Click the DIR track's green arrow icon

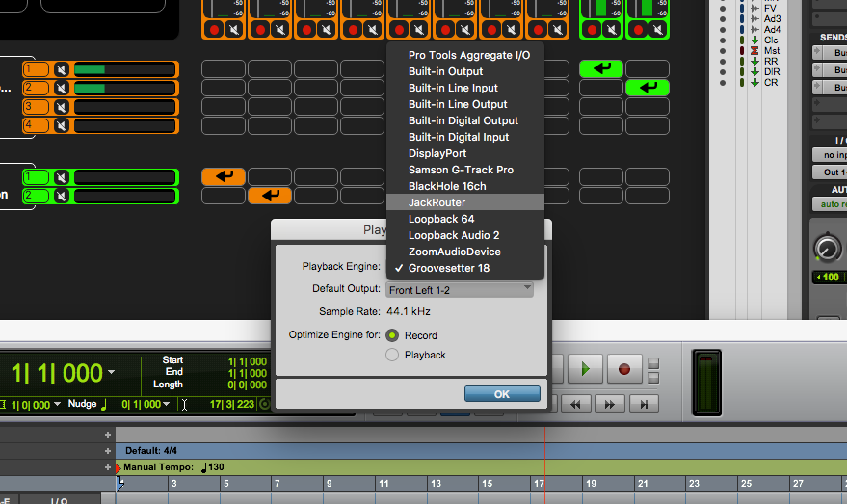point(754,72)
